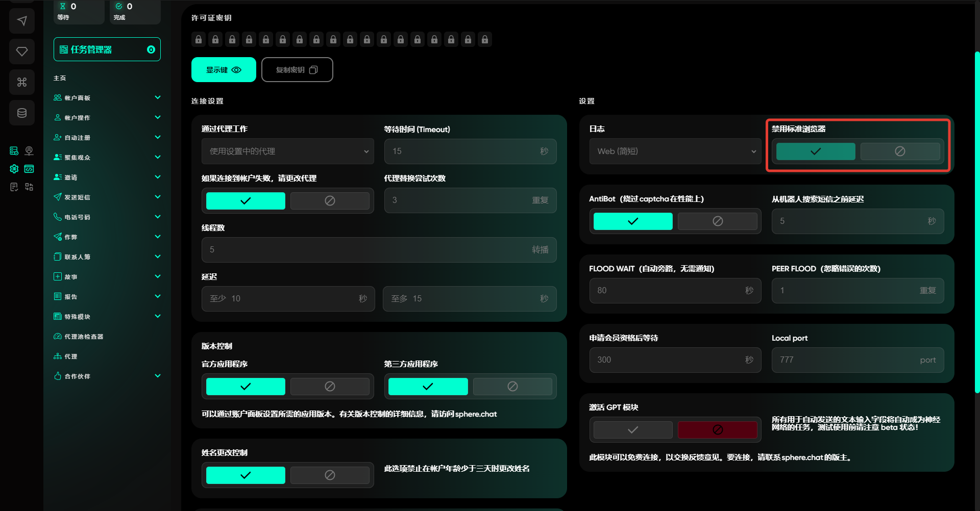
Task: Disable AntiBot captcha bypass toggle
Action: tap(717, 221)
